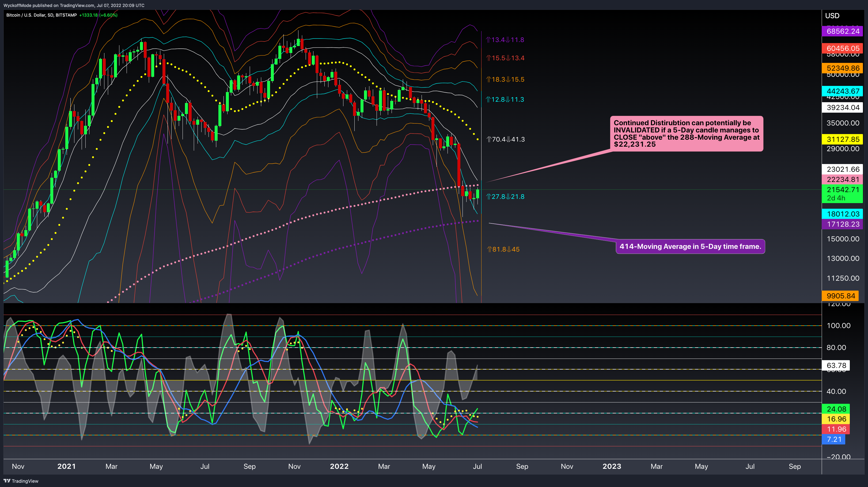Select the orange 52349.86 price label
The height and width of the screenshot is (487, 868).
click(843, 68)
